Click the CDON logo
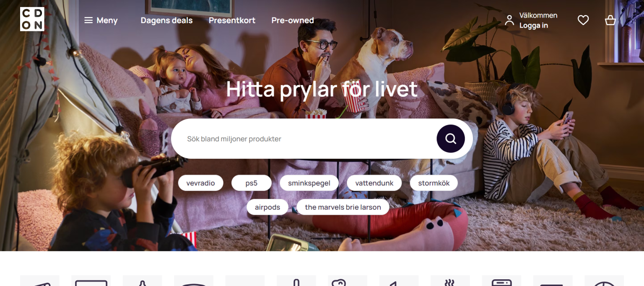Viewport: 644px width, 286px height. point(32,19)
